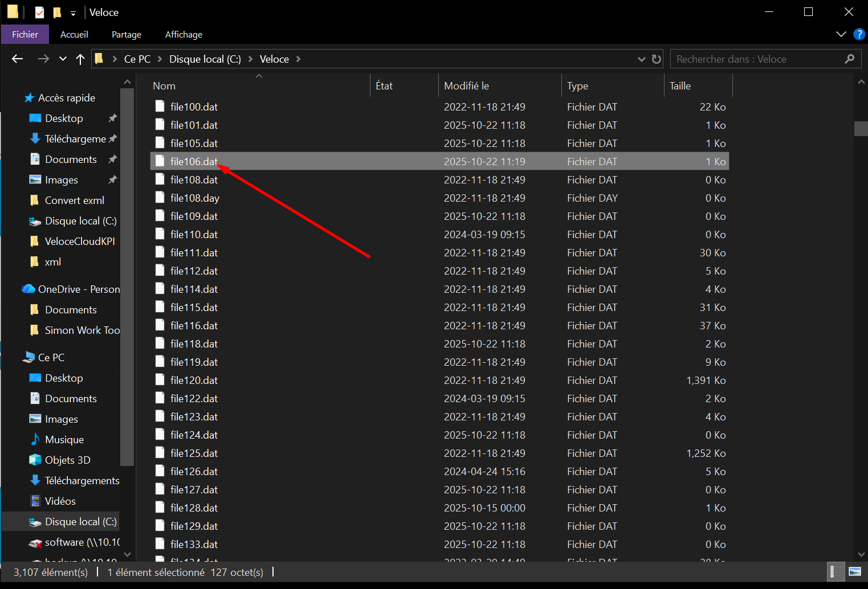
Task: Open the software network drive icon
Action: click(x=35, y=542)
